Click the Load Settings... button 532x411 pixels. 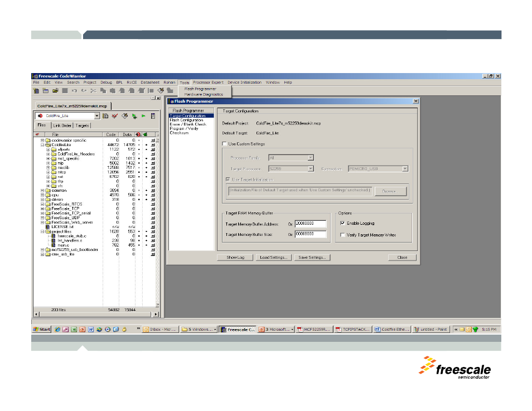coord(273,258)
